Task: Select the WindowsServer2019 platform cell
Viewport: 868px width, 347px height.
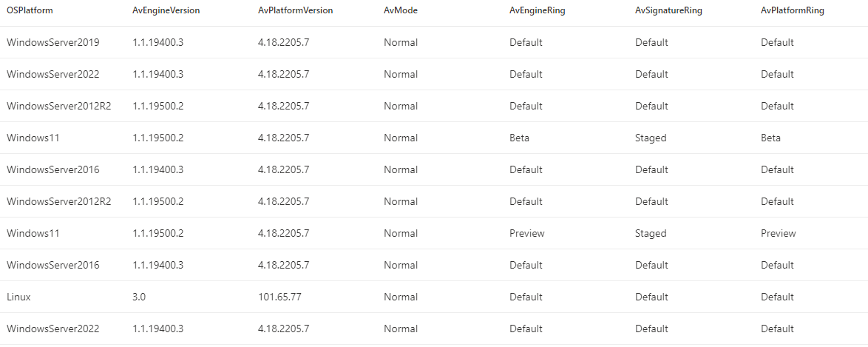Action: 52,43
